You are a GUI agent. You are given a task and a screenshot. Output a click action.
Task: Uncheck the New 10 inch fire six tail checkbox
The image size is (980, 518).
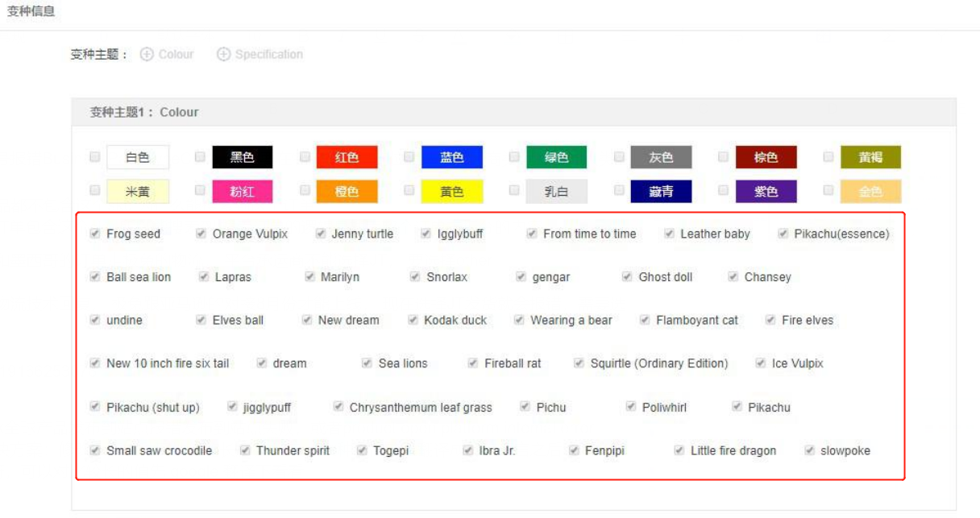pos(95,363)
